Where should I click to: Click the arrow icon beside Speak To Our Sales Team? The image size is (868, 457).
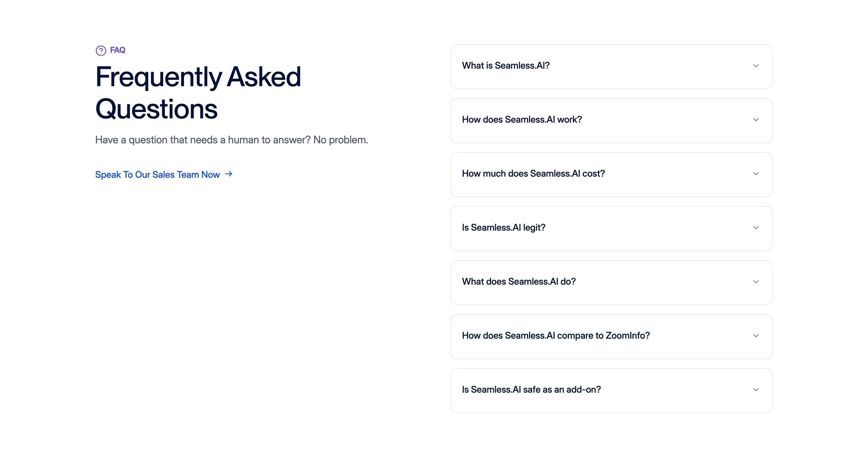coord(229,174)
